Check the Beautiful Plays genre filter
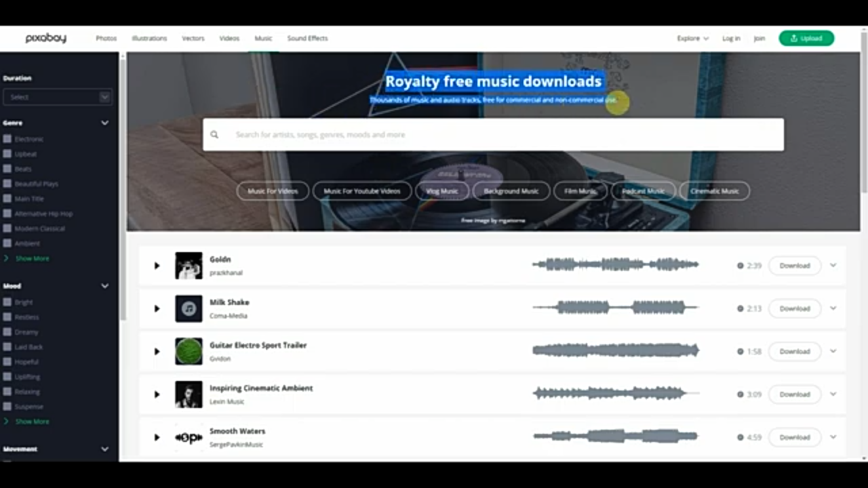Image resolution: width=868 pixels, height=488 pixels. click(x=7, y=184)
